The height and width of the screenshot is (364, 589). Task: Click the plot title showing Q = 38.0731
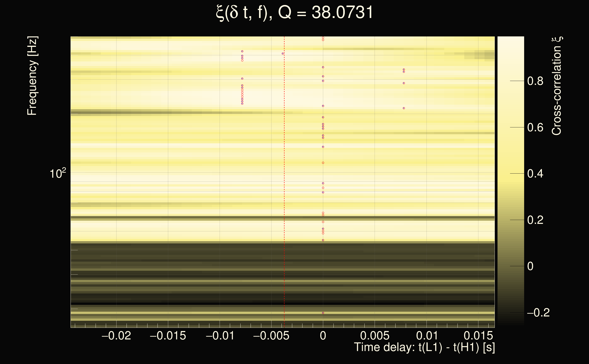click(x=294, y=13)
